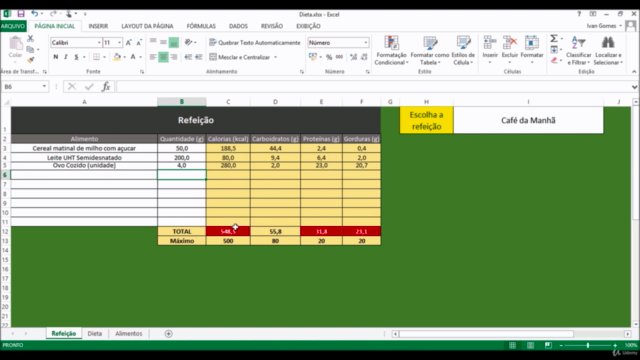640x360 pixels.
Task: Switch to Page Layout view icon
Action: coord(530,345)
